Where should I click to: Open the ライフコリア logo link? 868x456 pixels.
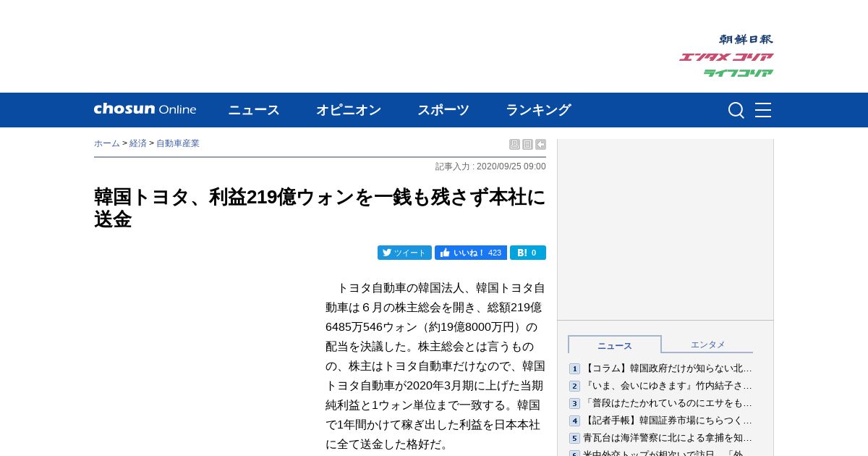tap(739, 72)
